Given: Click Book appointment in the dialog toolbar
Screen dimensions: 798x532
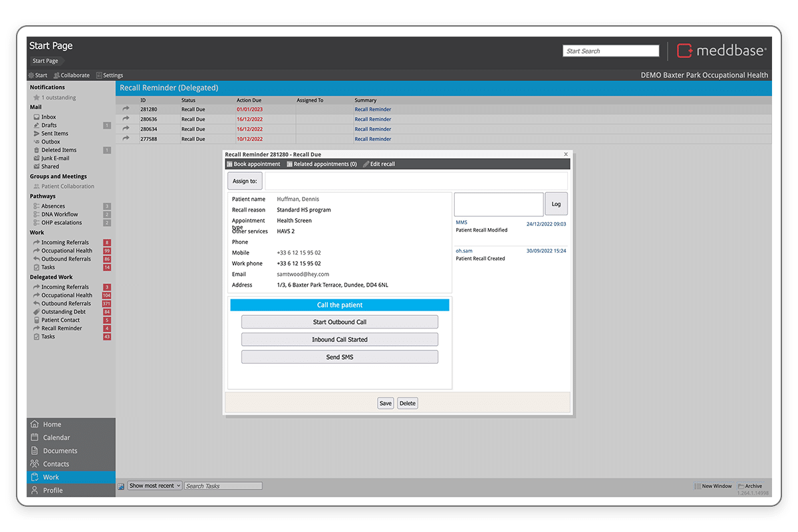Looking at the screenshot, I should 253,164.
